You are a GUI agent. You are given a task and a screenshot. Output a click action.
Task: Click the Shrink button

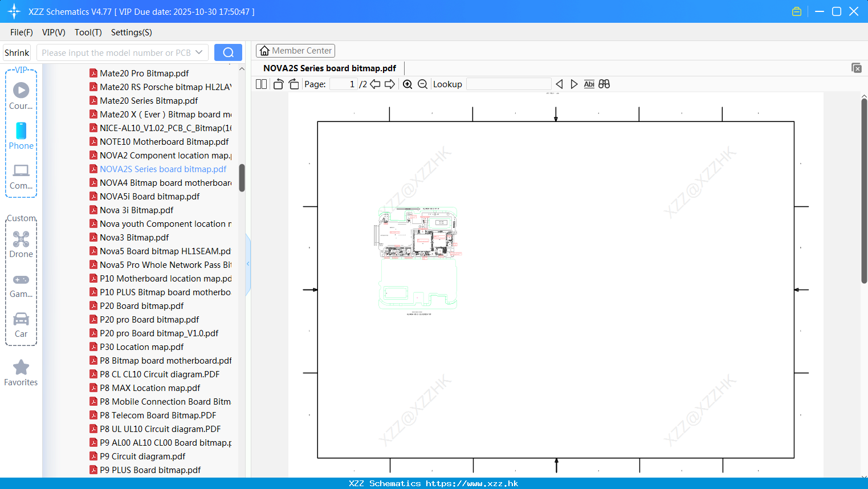coord(17,52)
